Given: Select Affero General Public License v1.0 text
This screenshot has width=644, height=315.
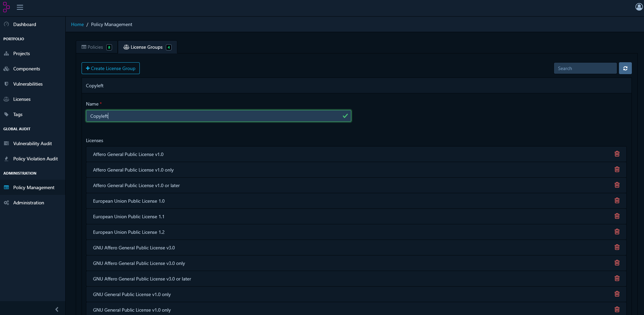Looking at the screenshot, I should pos(128,154).
